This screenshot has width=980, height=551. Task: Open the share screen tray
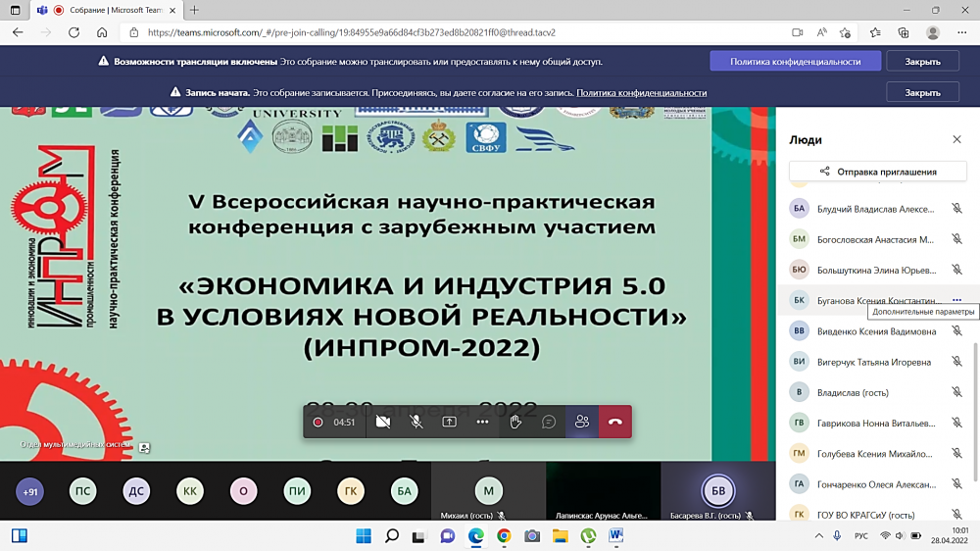click(x=449, y=422)
